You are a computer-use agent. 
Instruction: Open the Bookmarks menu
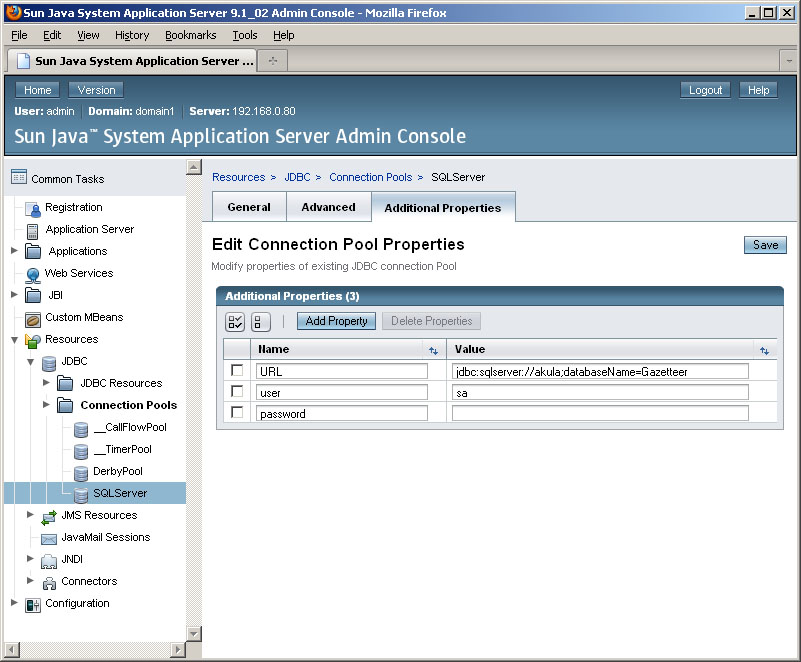click(x=191, y=35)
